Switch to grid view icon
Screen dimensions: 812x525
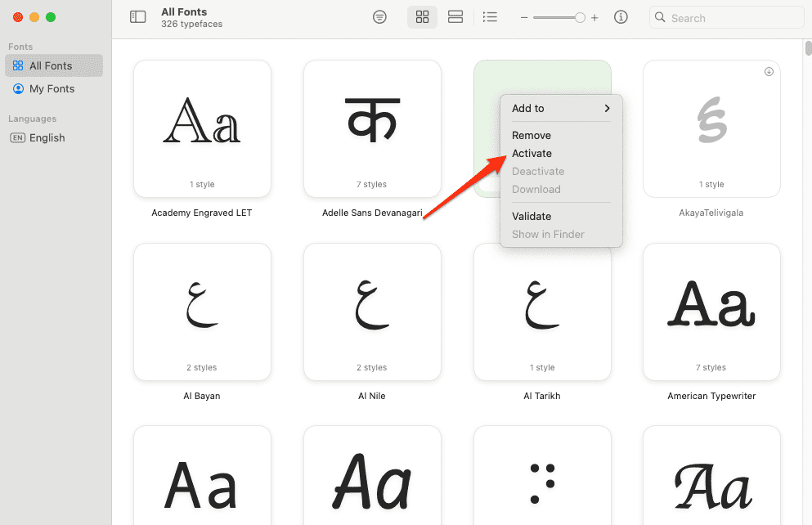point(422,17)
